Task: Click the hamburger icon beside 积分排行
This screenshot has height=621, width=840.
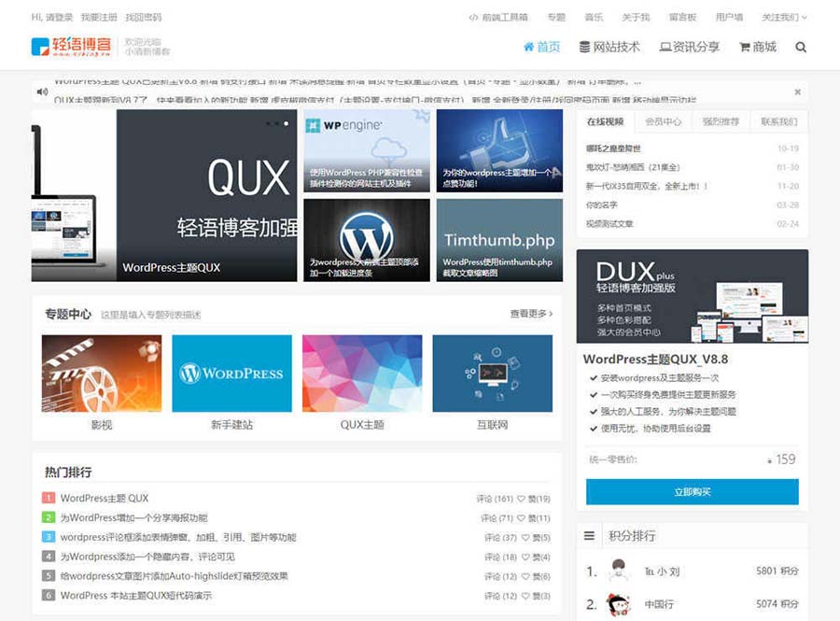Action: pyautogui.click(x=589, y=535)
